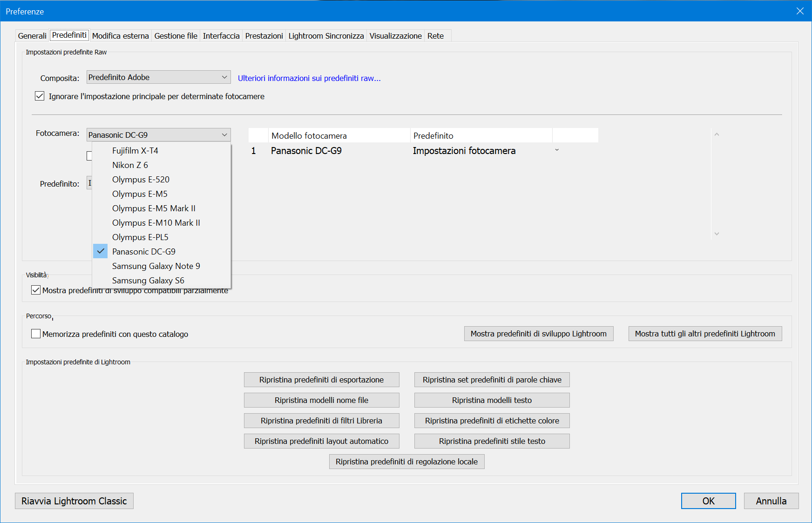Screen dimensions: 812x523
Task: Go to the Interfaccia tab
Action: (x=221, y=36)
